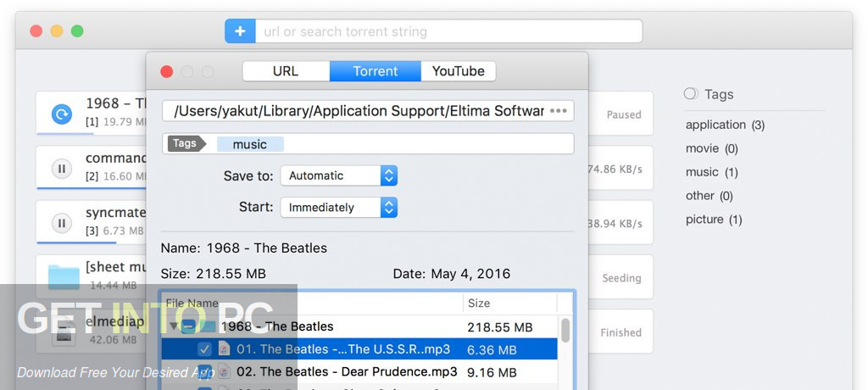The image size is (868, 390).
Task: Filter by other tag
Action: click(709, 196)
